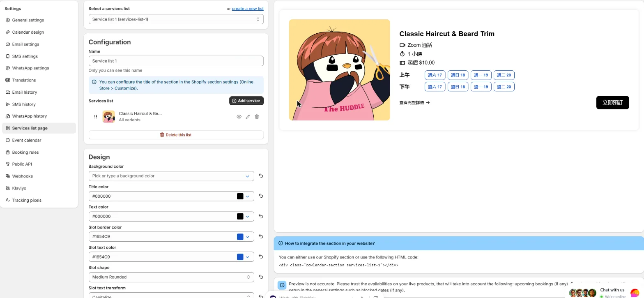This screenshot has width=644, height=298.
Task: Open the Slot border color dropdown chevron
Action: click(248, 237)
